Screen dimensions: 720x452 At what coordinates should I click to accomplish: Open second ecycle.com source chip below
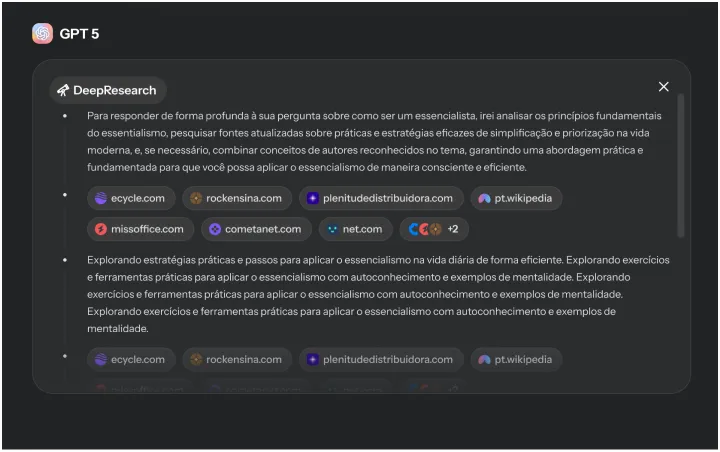pos(131,360)
